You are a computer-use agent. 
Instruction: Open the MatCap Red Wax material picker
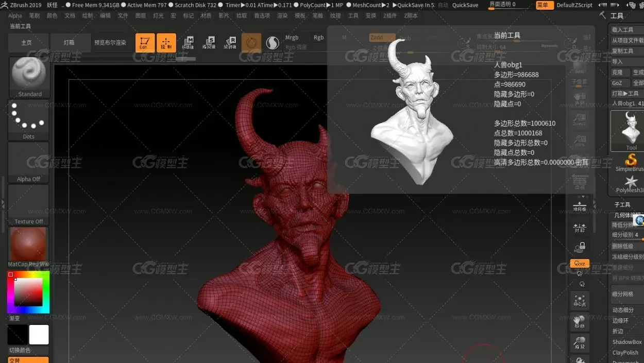29,247
